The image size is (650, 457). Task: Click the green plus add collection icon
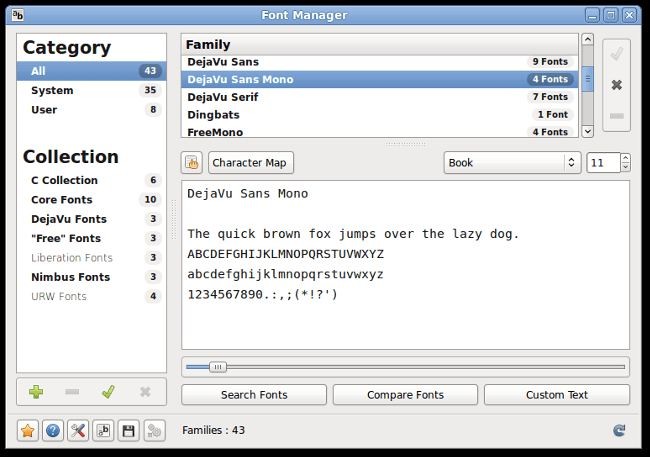point(36,392)
